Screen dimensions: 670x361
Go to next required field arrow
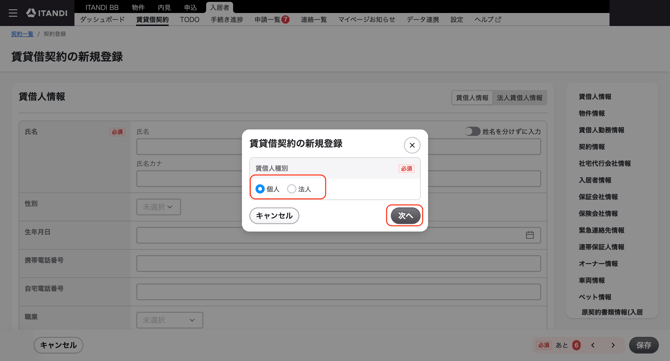tap(613, 345)
